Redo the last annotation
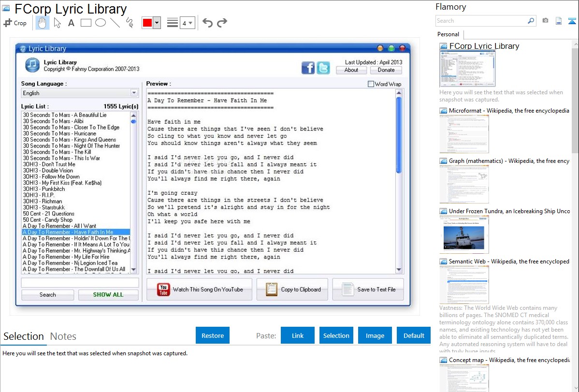The height and width of the screenshot is (392, 579). coord(222,23)
